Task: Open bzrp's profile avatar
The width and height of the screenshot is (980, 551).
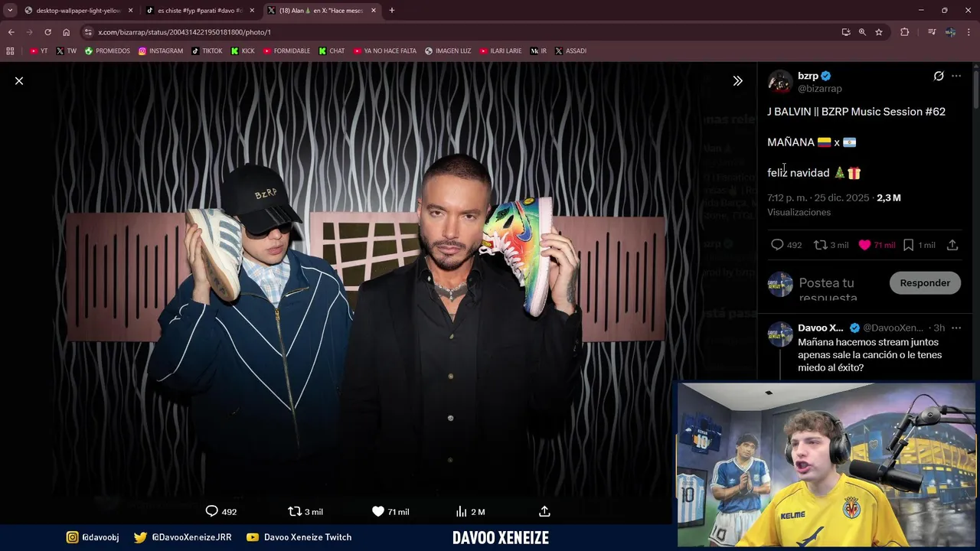Action: (780, 82)
